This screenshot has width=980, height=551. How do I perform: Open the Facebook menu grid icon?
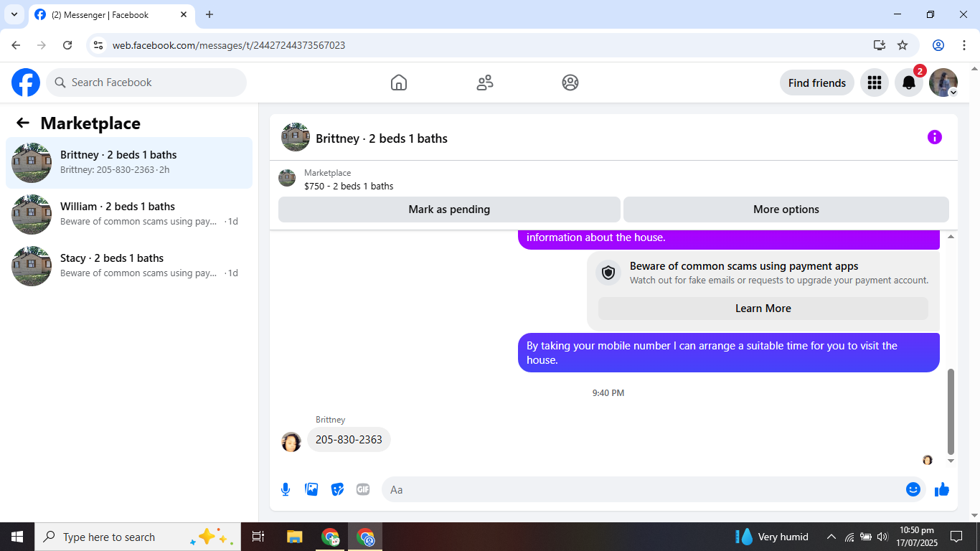(874, 83)
